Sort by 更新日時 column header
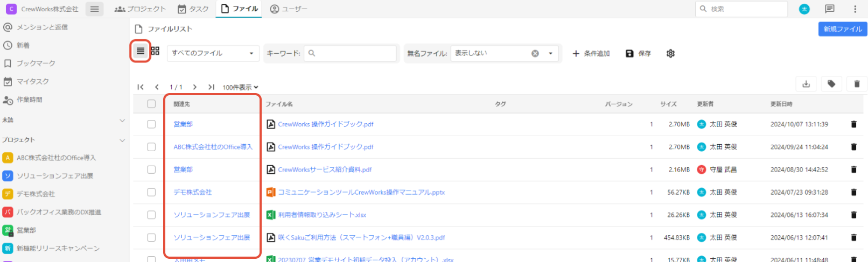The width and height of the screenshot is (868, 262). (781, 104)
